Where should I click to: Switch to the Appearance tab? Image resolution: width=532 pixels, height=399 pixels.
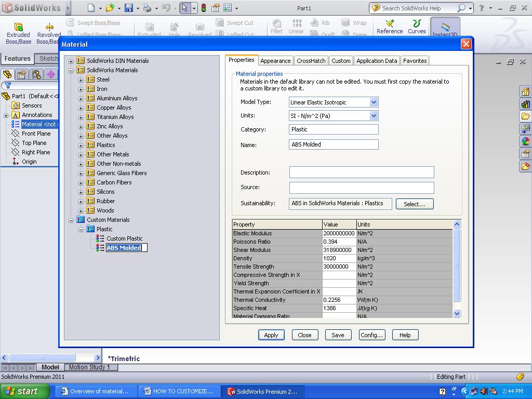pos(275,61)
